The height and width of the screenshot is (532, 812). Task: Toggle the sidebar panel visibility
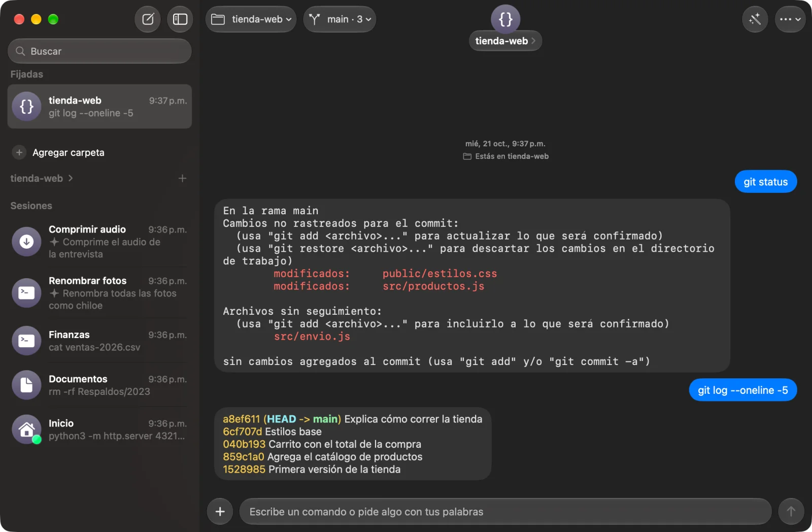point(180,19)
